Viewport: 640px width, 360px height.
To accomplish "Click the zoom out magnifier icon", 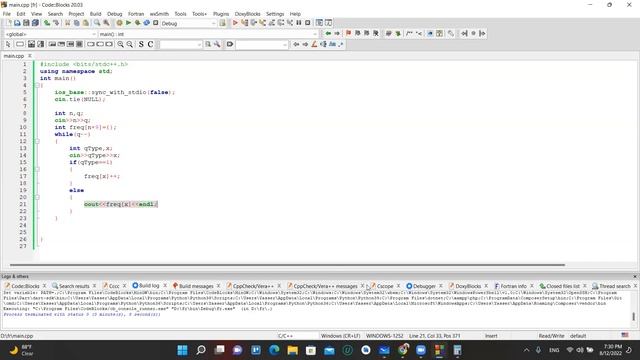I will tap(129, 44).
